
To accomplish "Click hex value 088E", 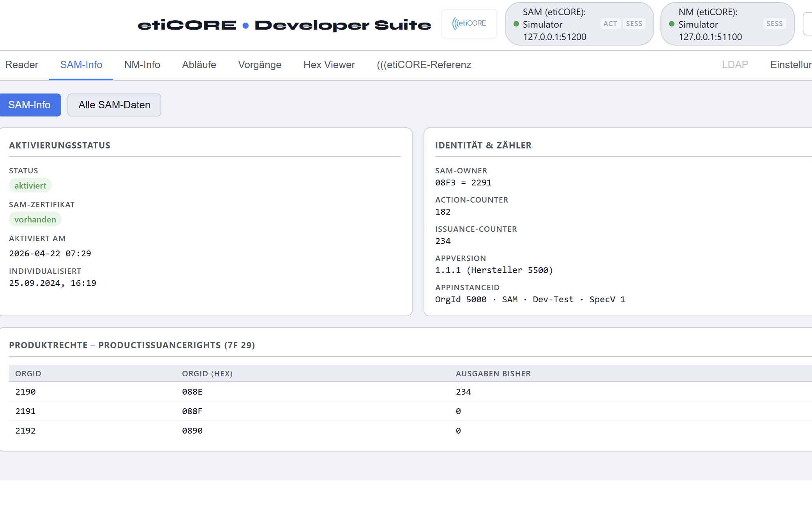I will pos(192,392).
